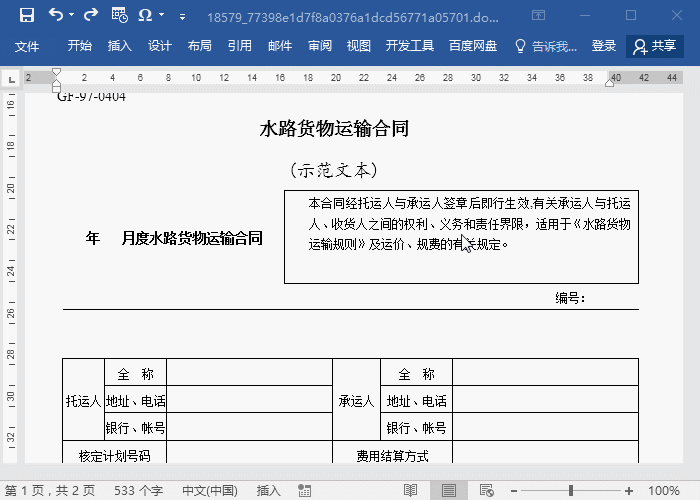Screen dimensions: 700x500
Task: Click empty cell right of 托运人 全称
Action: (x=250, y=372)
